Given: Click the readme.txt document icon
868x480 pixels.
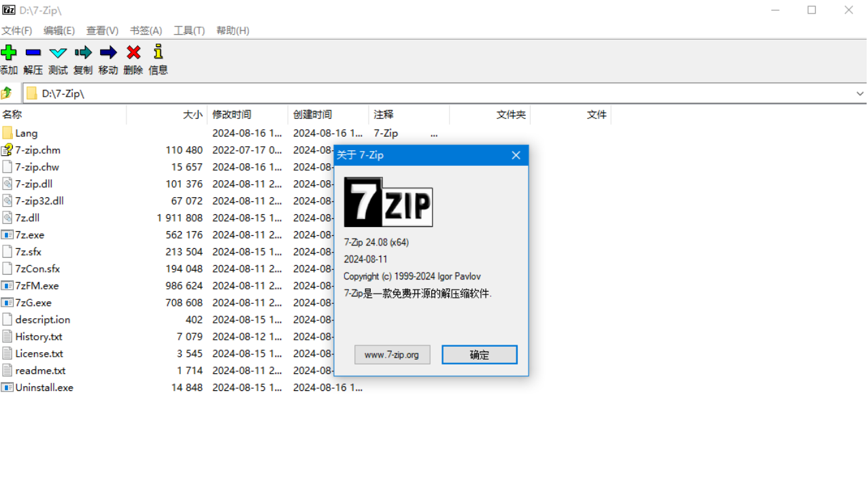Looking at the screenshot, I should click(x=7, y=371).
